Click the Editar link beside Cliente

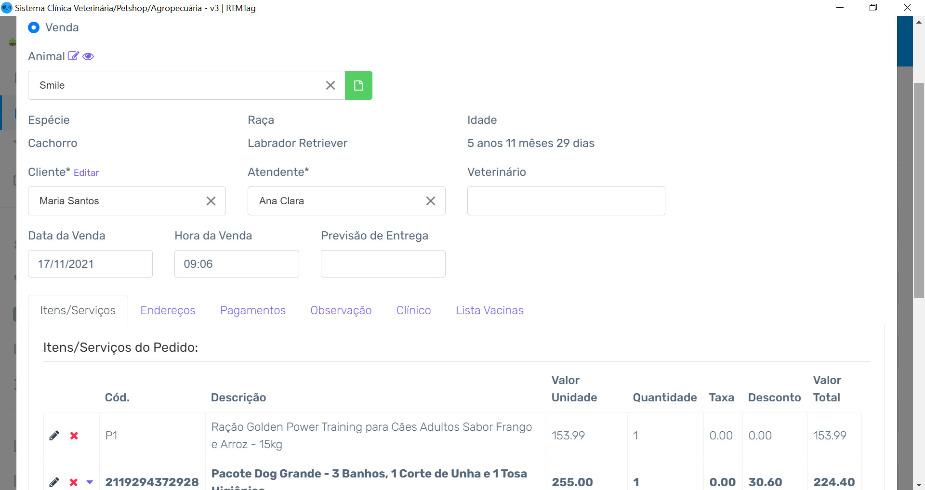coord(86,173)
